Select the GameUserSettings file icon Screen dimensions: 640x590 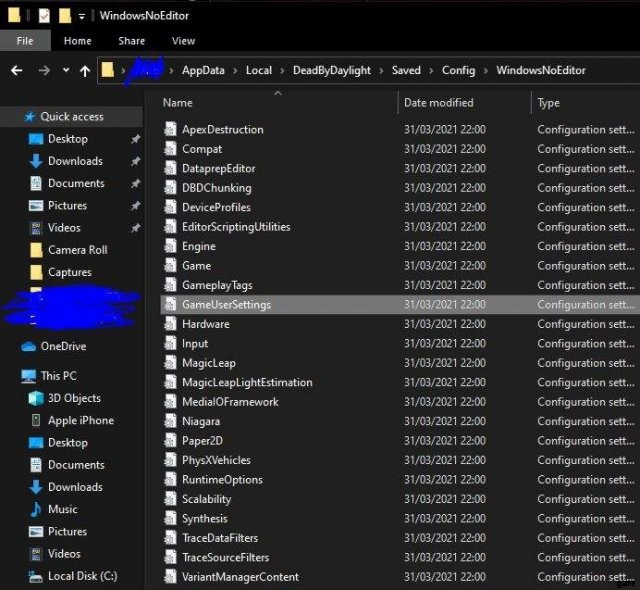pos(170,304)
